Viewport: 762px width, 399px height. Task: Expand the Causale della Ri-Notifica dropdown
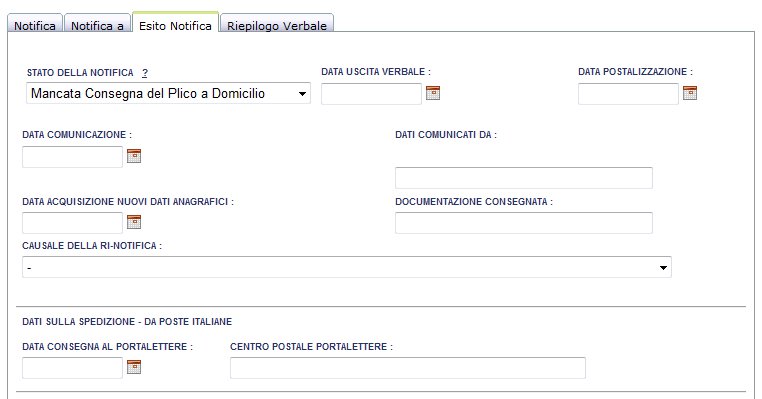[346, 267]
